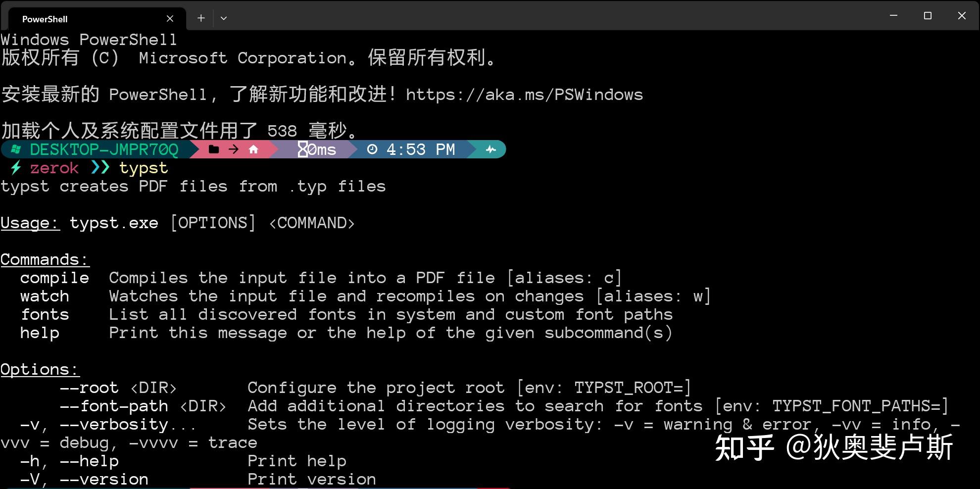Open the new tab dropdown chevron
The width and height of the screenshot is (980, 489).
224,18
